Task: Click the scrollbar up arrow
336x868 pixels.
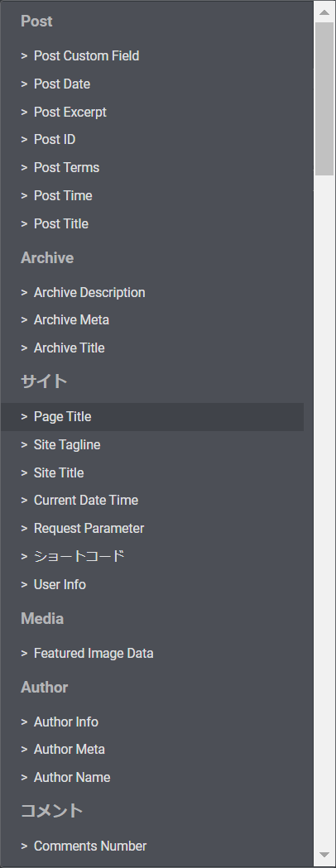Action: [x=324, y=12]
